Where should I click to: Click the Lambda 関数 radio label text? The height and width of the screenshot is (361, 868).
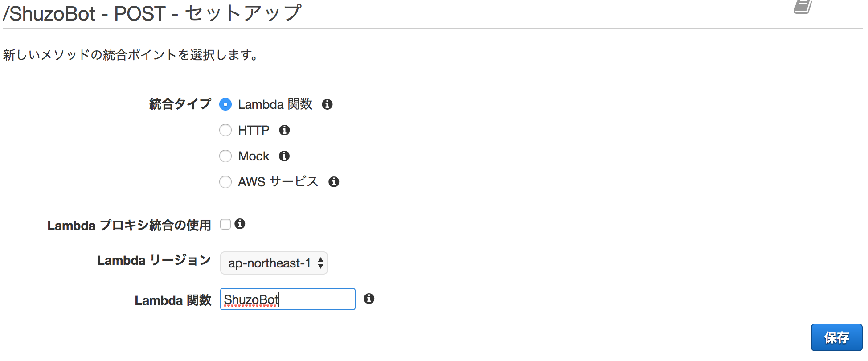[275, 104]
